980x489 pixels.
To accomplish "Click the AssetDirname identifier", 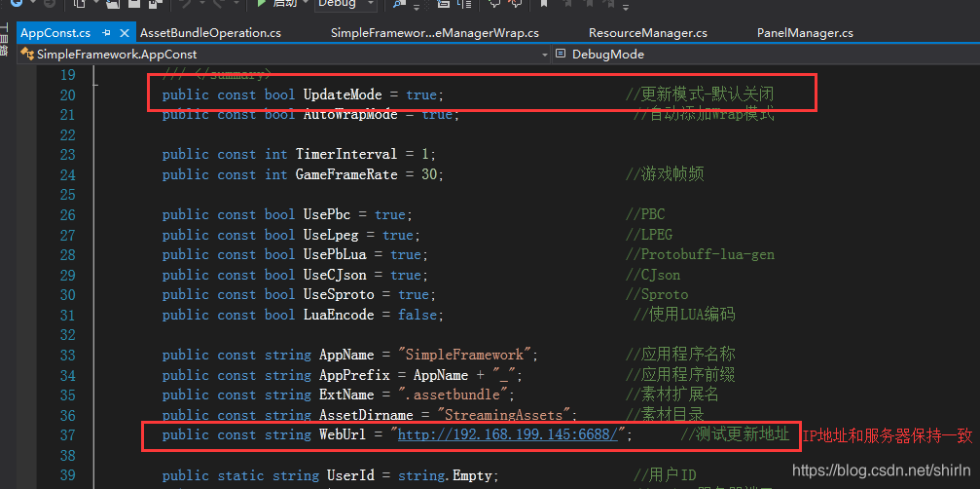I will [x=366, y=415].
